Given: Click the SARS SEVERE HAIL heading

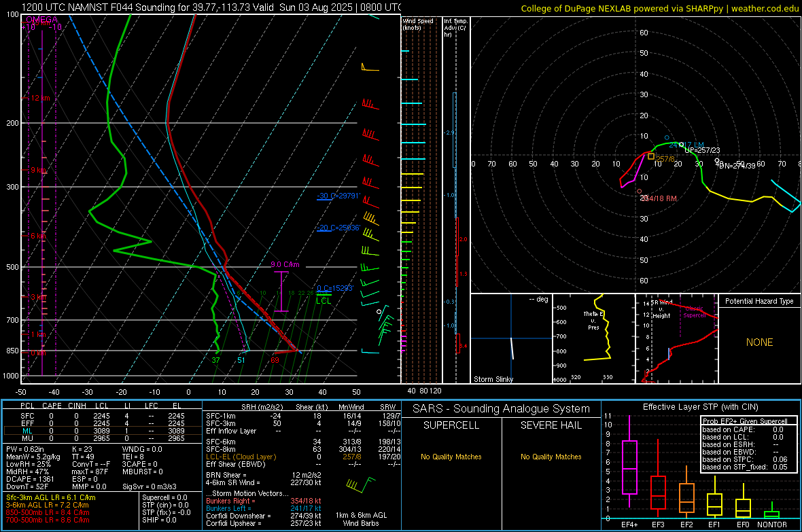Looking at the screenshot, I should tap(551, 425).
